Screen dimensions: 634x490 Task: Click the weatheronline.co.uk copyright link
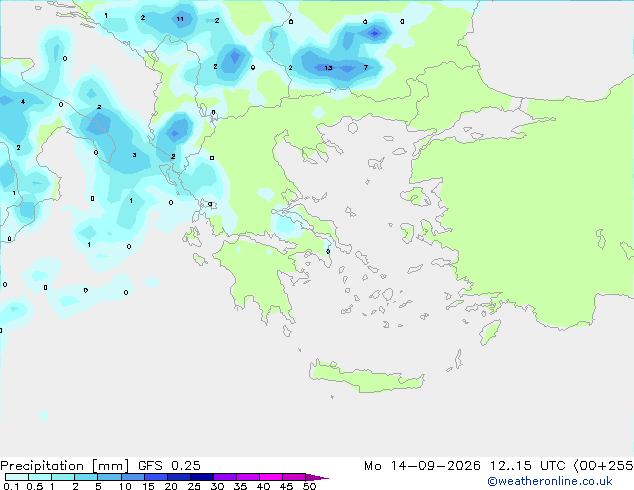coord(550,481)
